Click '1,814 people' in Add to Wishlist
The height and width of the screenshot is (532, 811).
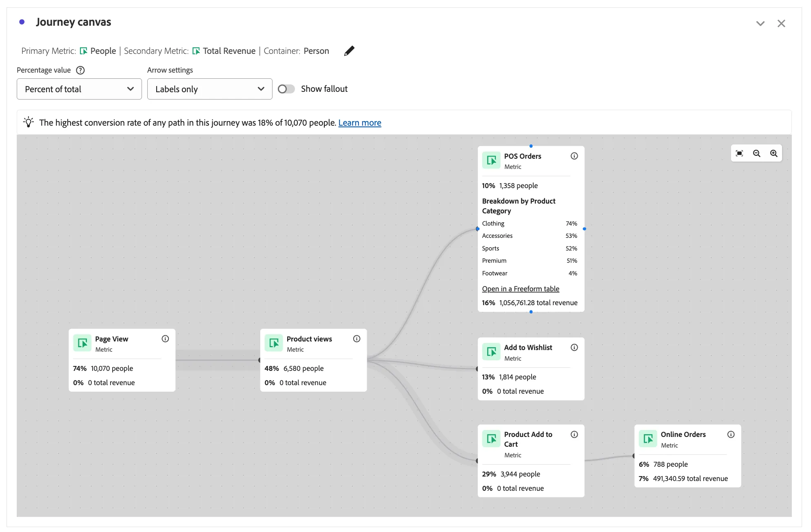517,377
